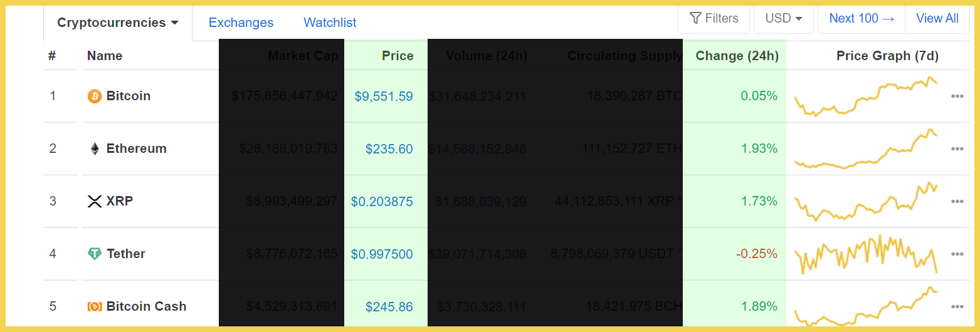Click the View All button
Viewport: 980px width, 332px height.
pyautogui.click(x=937, y=19)
